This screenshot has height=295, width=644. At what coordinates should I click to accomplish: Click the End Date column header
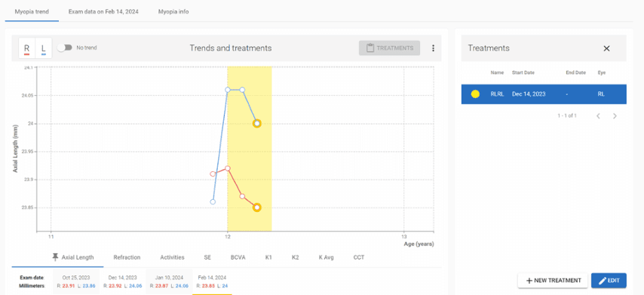(x=576, y=72)
